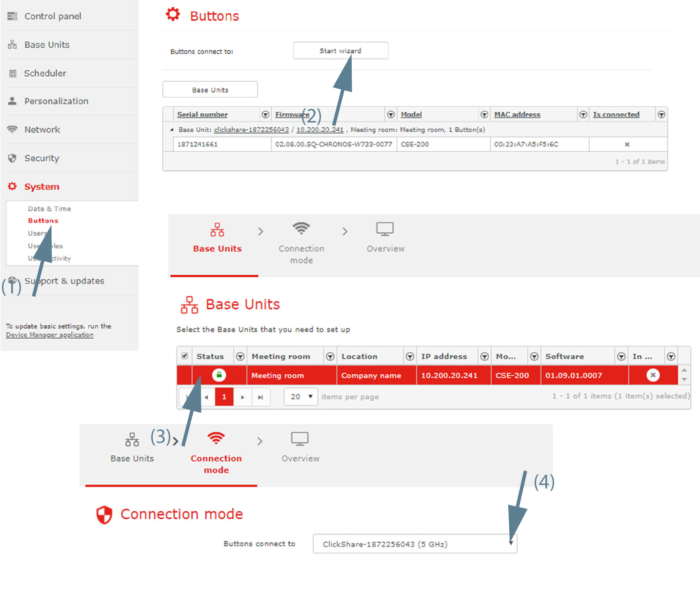This screenshot has height=590, width=700.
Task: Open Control panel in the sidebar menu
Action: point(53,16)
